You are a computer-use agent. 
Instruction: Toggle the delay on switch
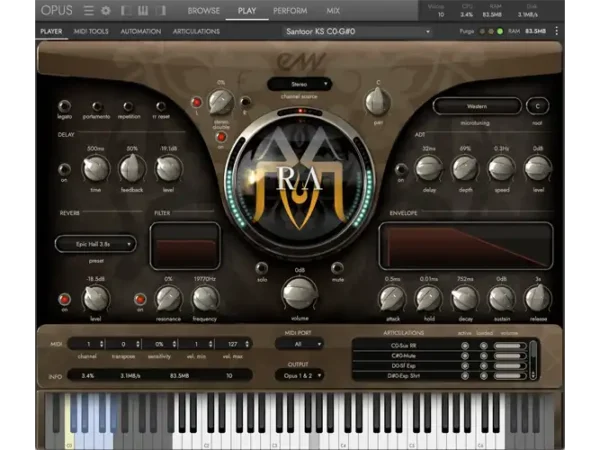click(64, 169)
